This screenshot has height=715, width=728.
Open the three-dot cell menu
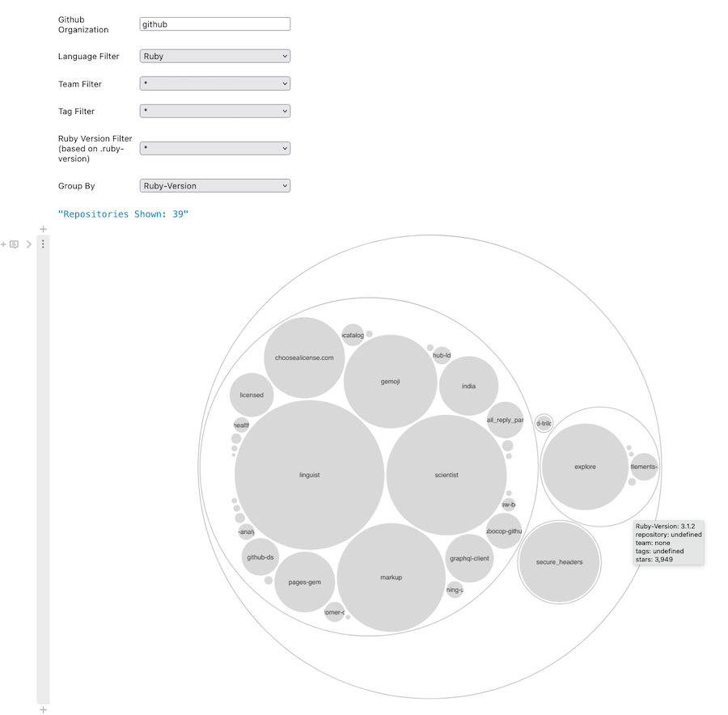point(43,244)
